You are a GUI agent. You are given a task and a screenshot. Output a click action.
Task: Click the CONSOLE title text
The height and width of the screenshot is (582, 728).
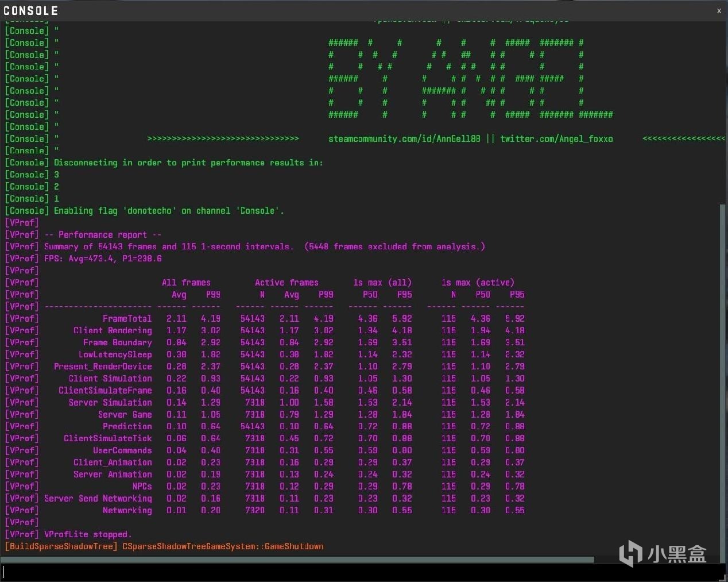(x=31, y=10)
